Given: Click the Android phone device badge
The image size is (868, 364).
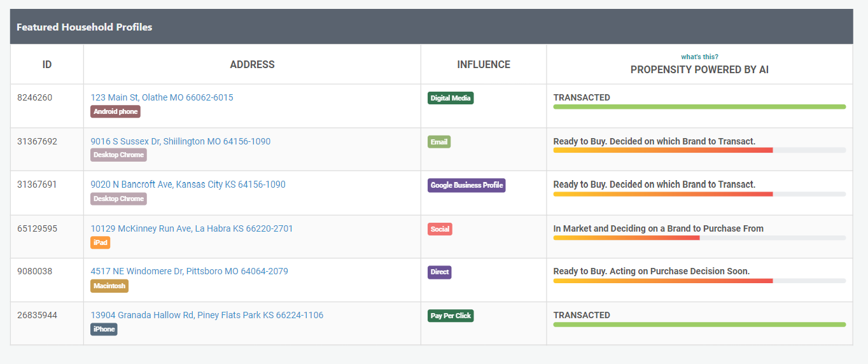Looking at the screenshot, I should (x=115, y=111).
